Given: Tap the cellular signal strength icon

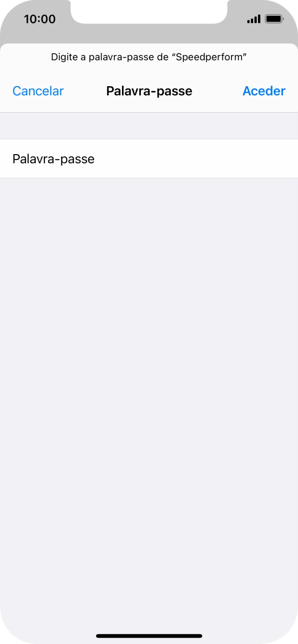Looking at the screenshot, I should (254, 19).
